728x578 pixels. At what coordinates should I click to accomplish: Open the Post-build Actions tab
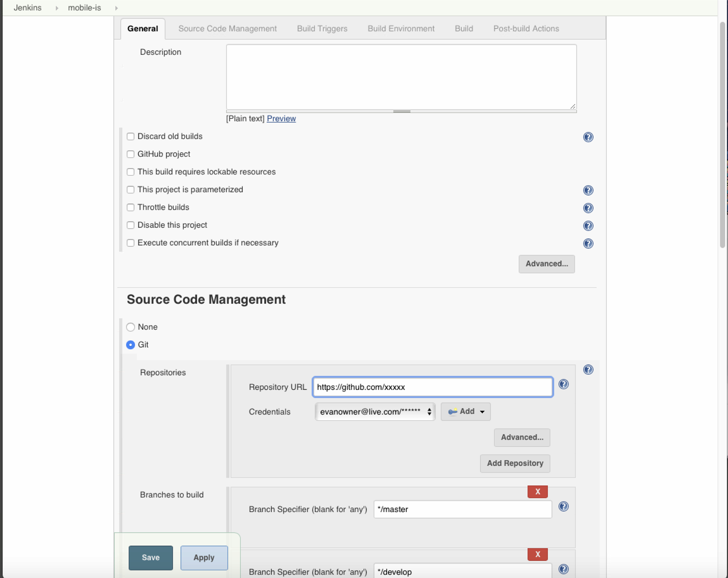(526, 29)
